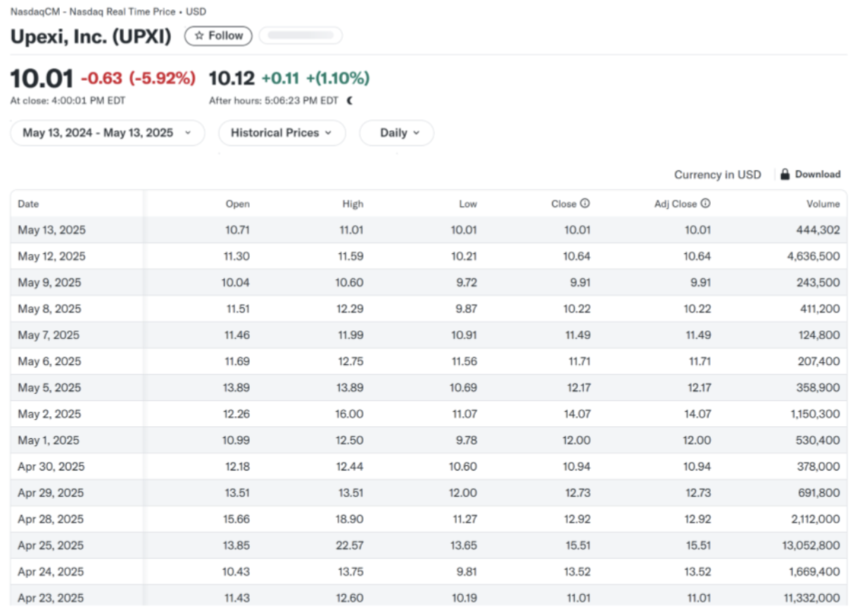
Task: Click the Volume column header
Action: click(823, 204)
